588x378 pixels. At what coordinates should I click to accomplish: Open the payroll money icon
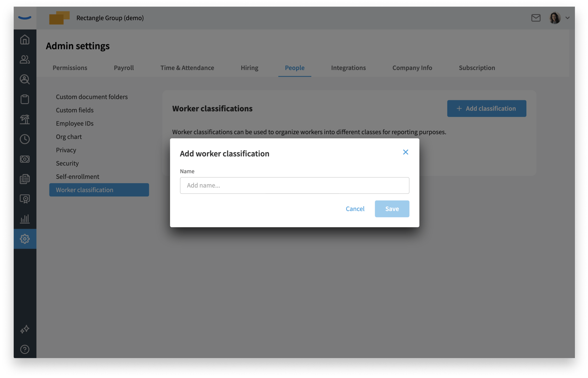click(24, 159)
